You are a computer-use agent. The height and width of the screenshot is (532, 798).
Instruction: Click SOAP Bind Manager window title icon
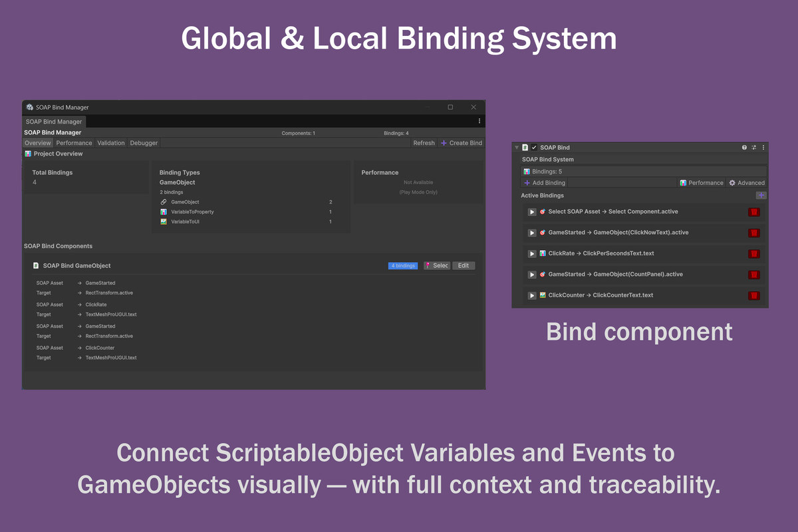tap(30, 107)
